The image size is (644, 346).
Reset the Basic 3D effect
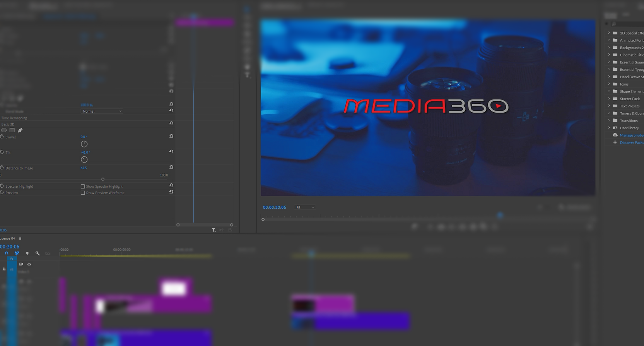coord(171,123)
